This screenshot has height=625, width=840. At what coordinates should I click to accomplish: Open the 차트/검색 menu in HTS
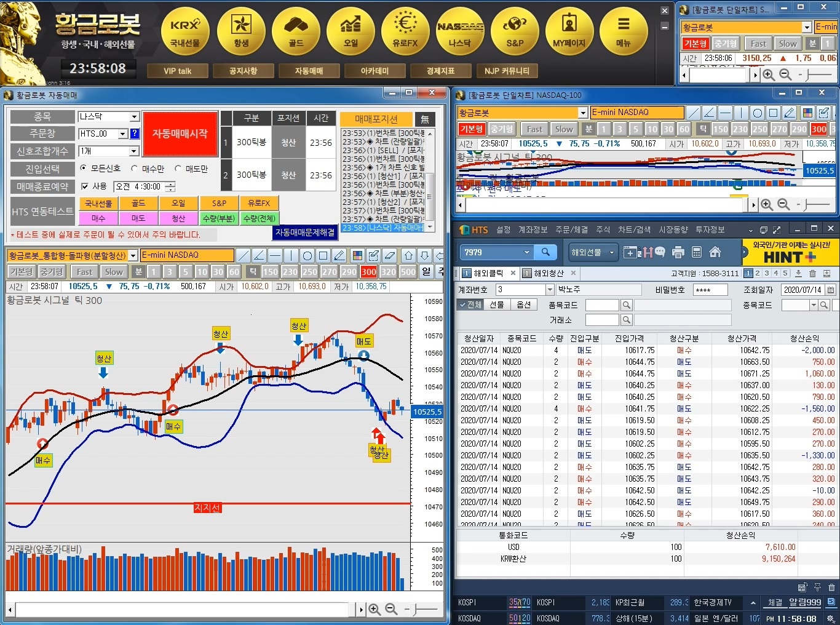(x=635, y=229)
